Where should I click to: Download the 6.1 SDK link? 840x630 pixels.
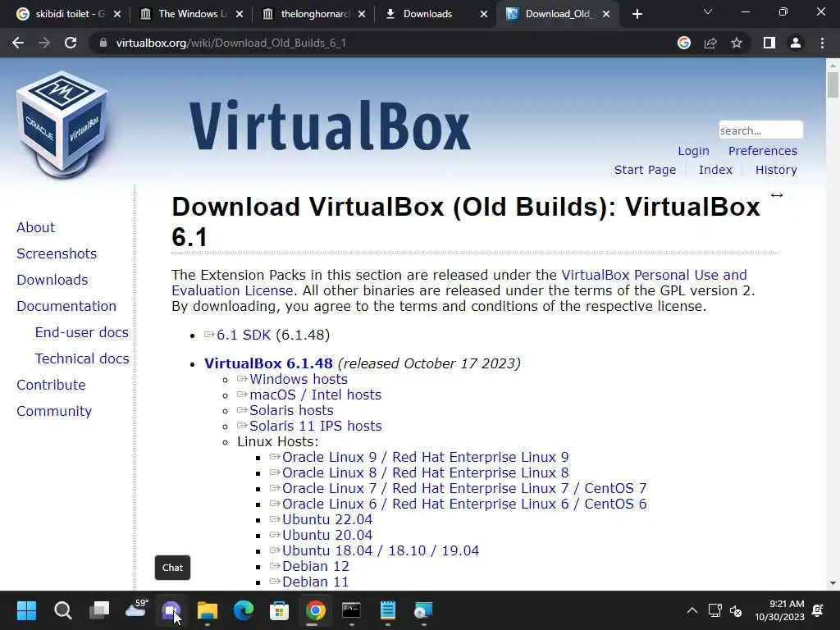point(243,336)
